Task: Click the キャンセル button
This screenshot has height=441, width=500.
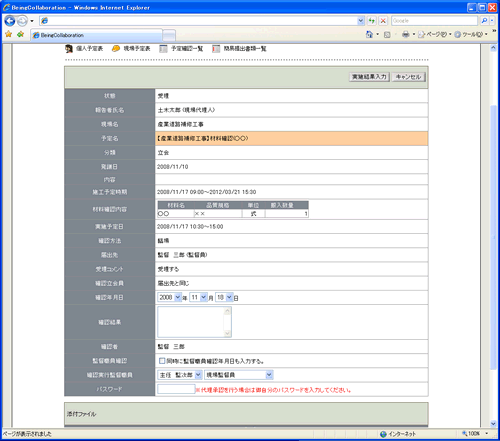Action: pos(408,77)
